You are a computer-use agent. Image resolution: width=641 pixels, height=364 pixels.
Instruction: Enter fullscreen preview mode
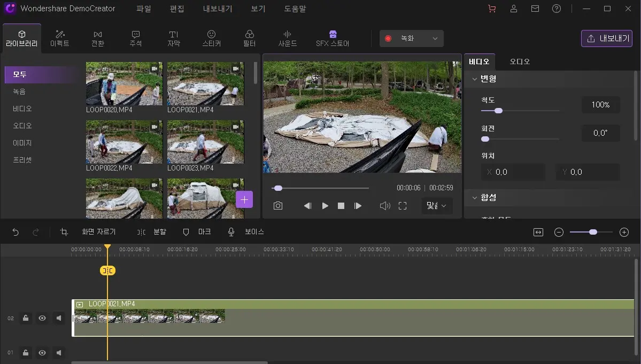coord(403,206)
